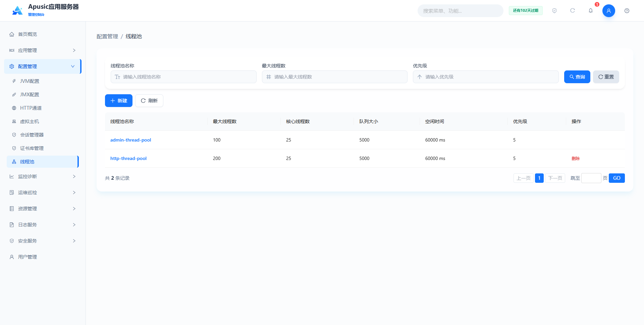The image size is (644, 325).
Task: Open the user avatar menu
Action: (609, 11)
